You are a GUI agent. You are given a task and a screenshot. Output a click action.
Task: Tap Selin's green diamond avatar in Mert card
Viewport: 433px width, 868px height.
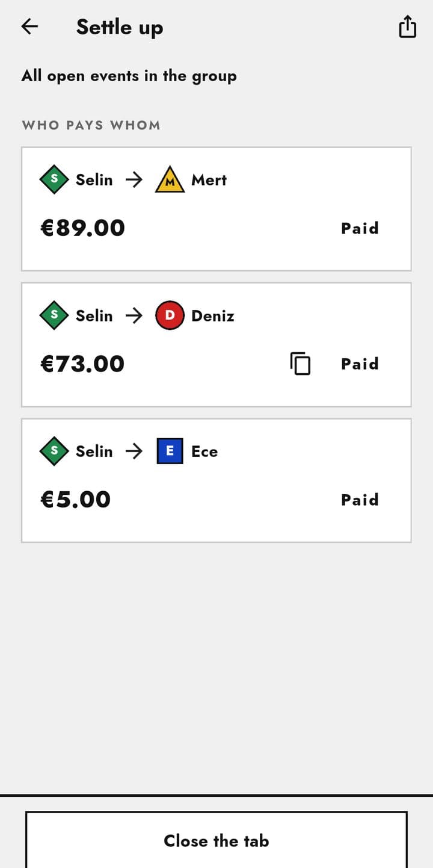click(55, 179)
